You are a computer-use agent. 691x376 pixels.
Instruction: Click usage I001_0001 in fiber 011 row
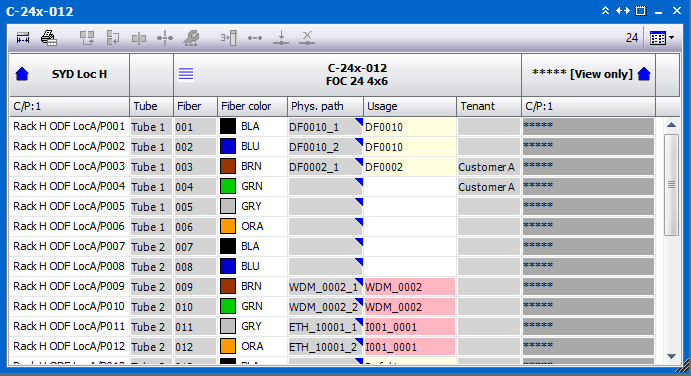pos(410,327)
